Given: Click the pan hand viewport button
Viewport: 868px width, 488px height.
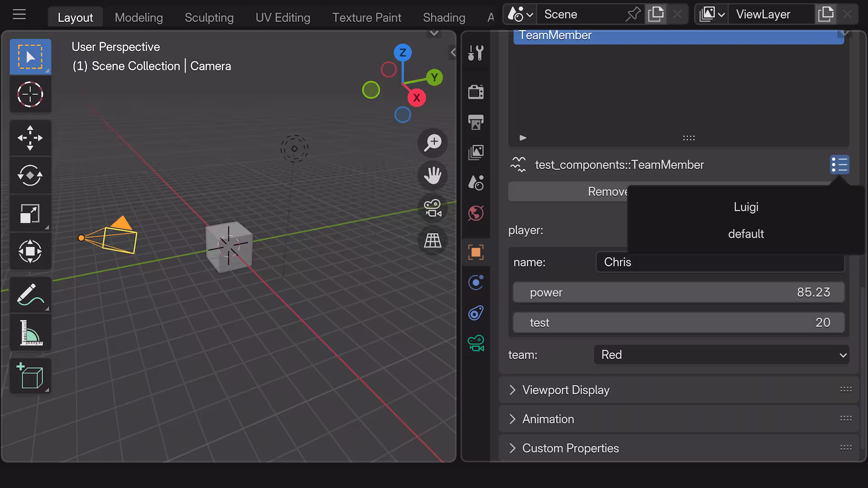Looking at the screenshot, I should click(433, 175).
